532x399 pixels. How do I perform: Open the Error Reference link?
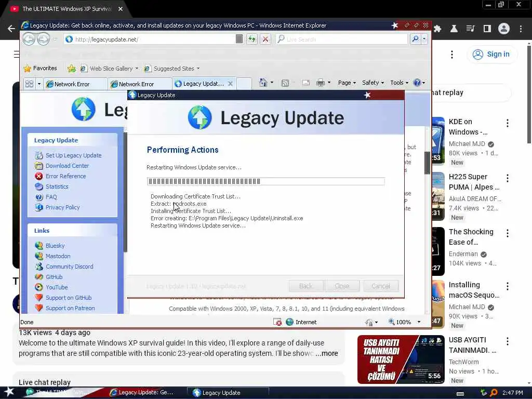click(66, 176)
